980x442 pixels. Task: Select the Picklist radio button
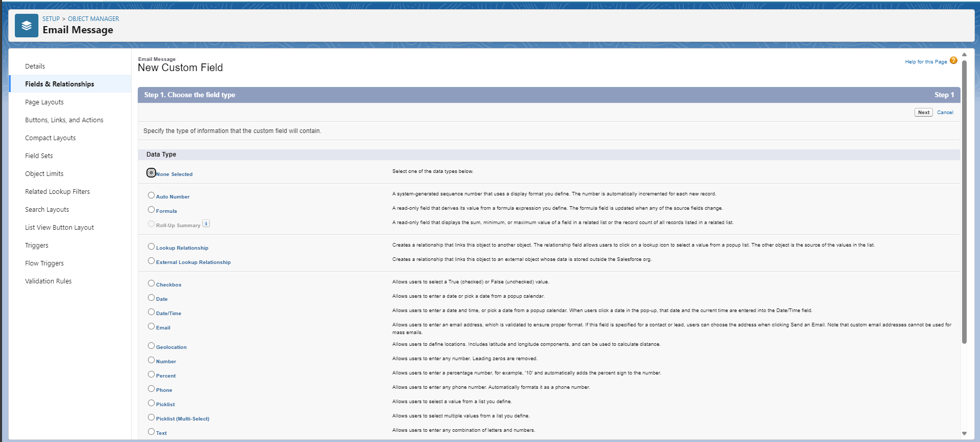pos(151,403)
